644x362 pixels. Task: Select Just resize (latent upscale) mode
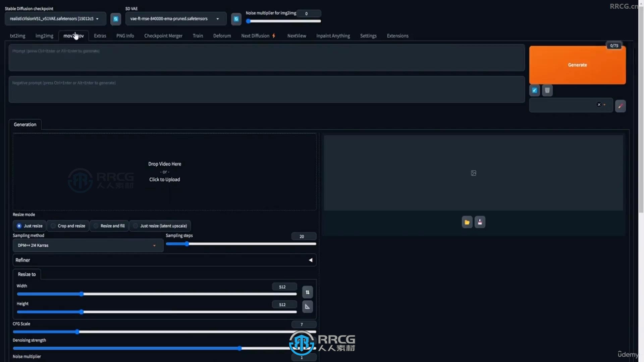coord(160,226)
